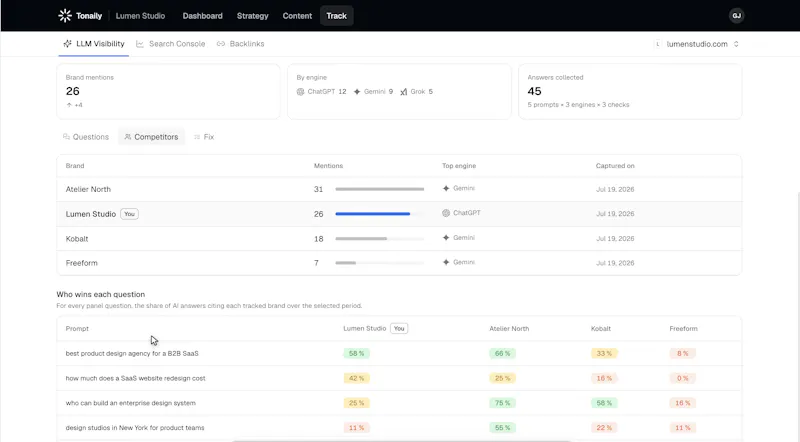
Task: Select the Competitors sub-tab
Action: coord(151,137)
